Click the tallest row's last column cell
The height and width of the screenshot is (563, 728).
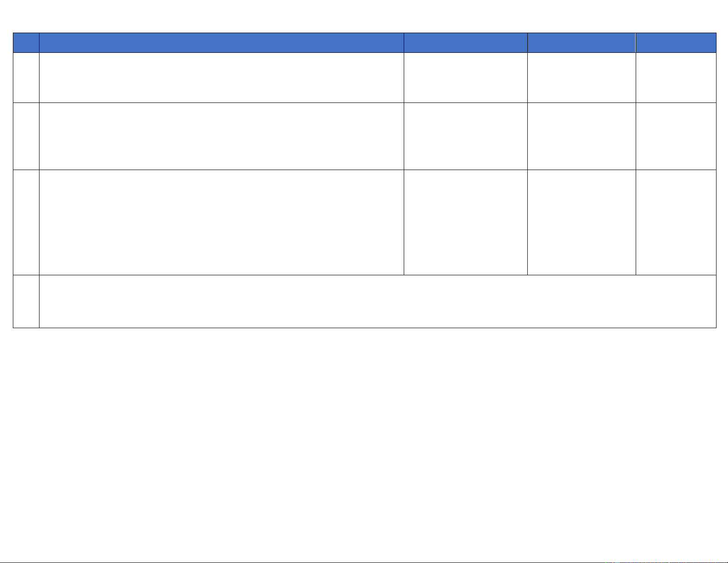click(x=676, y=222)
